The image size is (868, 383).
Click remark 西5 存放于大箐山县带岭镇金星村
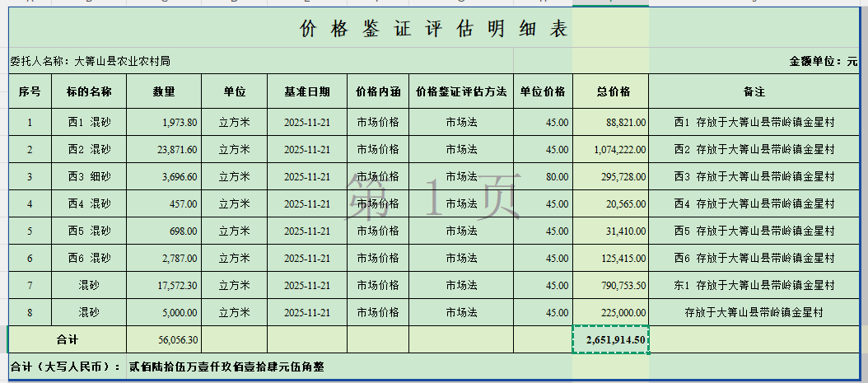754,231
